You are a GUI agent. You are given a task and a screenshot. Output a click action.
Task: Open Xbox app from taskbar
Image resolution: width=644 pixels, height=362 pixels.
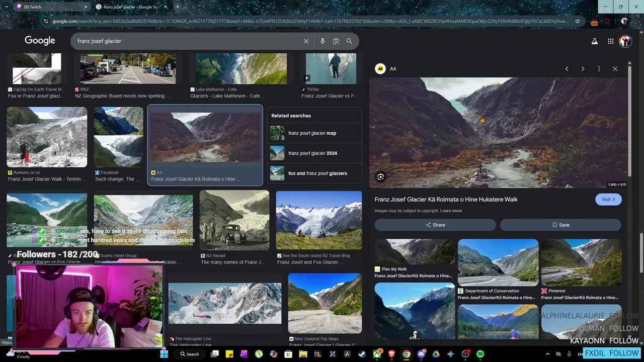click(377, 354)
